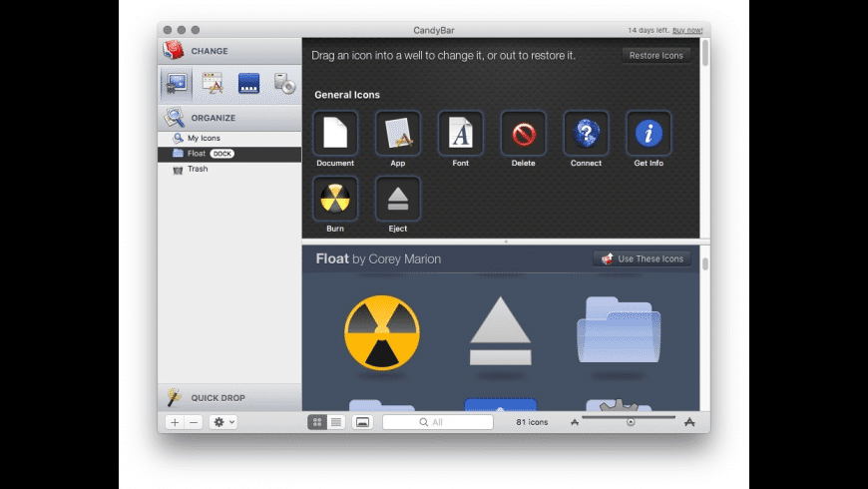This screenshot has width=868, height=489.
Task: Click the Eject icon well
Action: pos(397,199)
